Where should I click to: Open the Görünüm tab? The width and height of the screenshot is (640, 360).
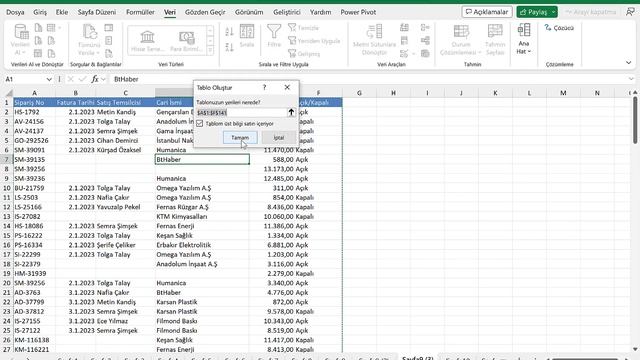[249, 12]
